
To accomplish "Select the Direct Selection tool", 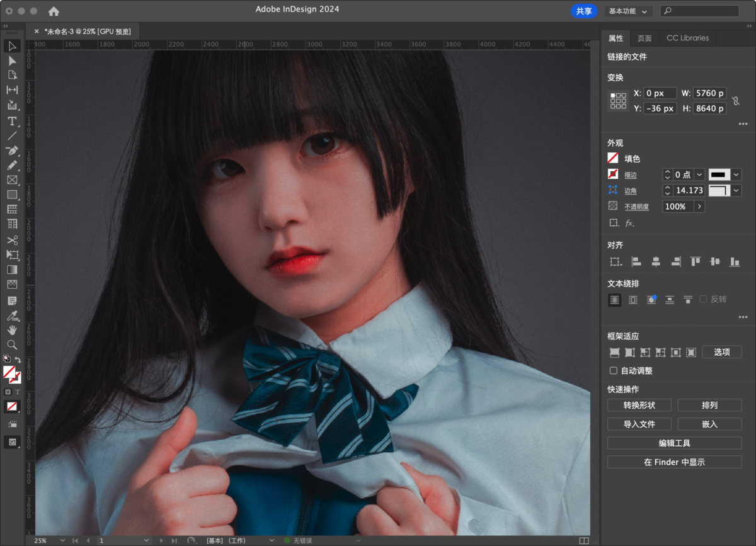I will pyautogui.click(x=12, y=60).
